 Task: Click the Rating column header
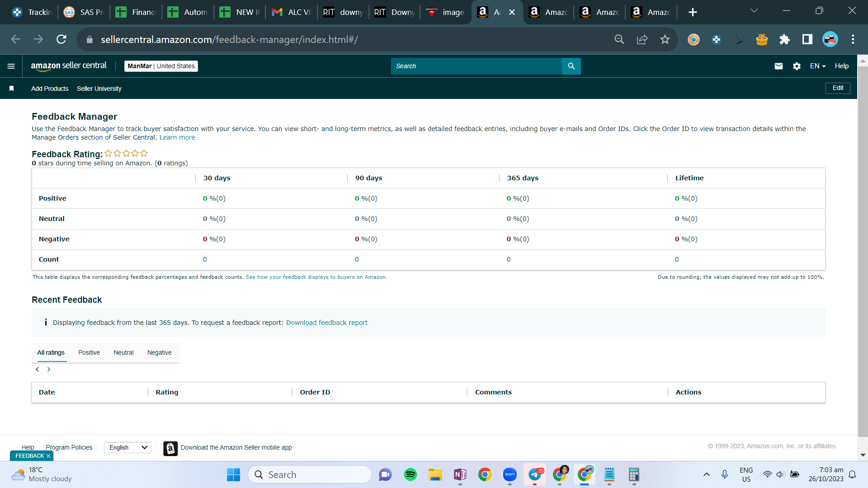tap(167, 392)
